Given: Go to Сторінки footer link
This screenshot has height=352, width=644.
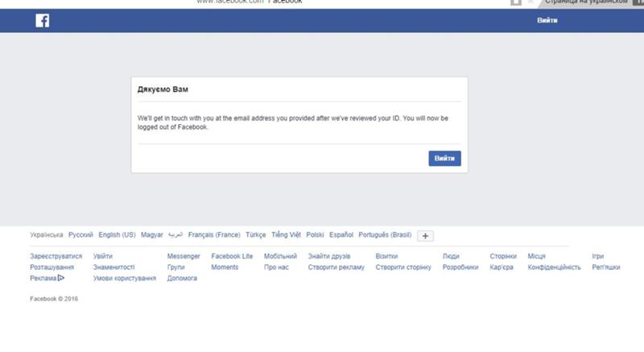Looking at the screenshot, I should click(x=503, y=256).
